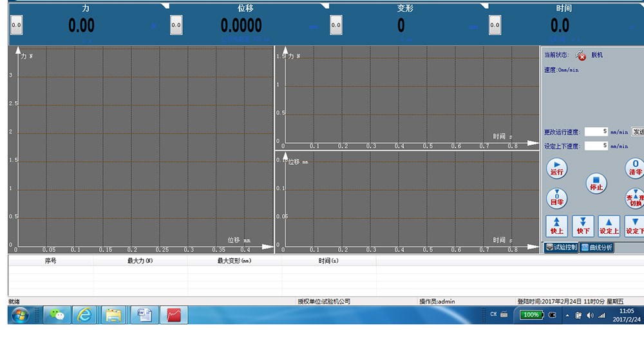644x362 pixels.
Task: Click the 快上 (Fast up) button
Action: tap(556, 226)
